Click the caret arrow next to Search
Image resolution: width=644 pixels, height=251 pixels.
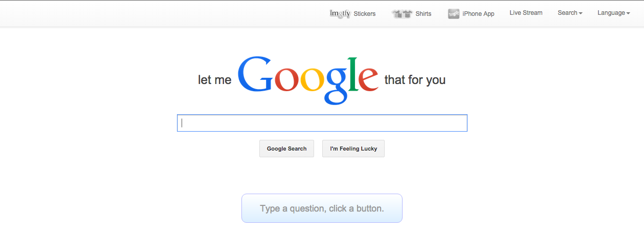(x=581, y=13)
